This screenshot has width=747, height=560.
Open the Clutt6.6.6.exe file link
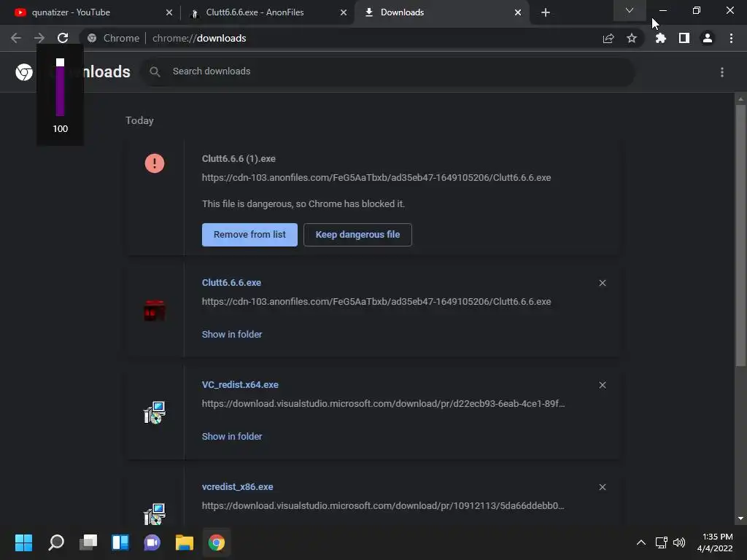pyautogui.click(x=231, y=282)
